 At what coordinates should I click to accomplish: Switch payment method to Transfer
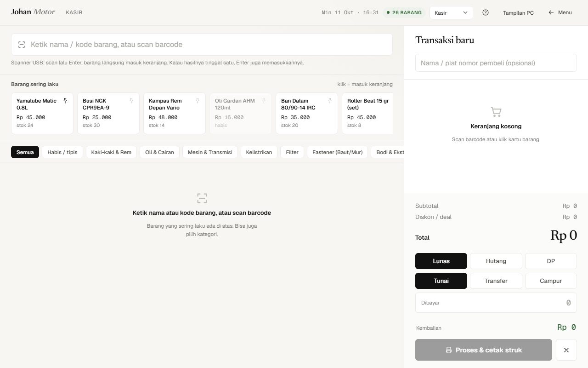point(496,281)
